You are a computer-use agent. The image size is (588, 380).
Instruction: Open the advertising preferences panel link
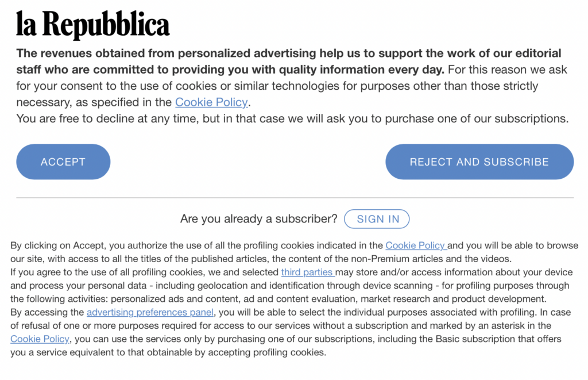(x=150, y=312)
